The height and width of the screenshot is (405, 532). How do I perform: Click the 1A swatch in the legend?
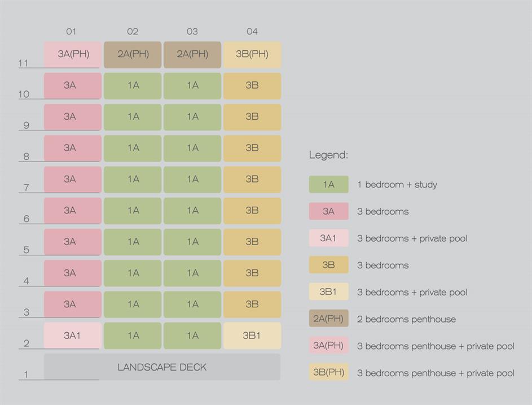tap(328, 184)
